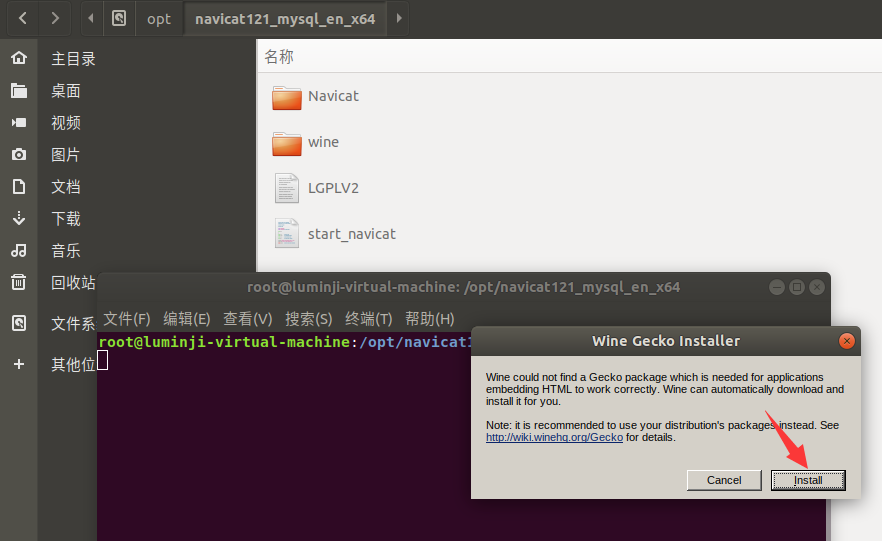This screenshot has width=882, height=541.
Task: Open the terminal 终端(T) menu
Action: [368, 319]
